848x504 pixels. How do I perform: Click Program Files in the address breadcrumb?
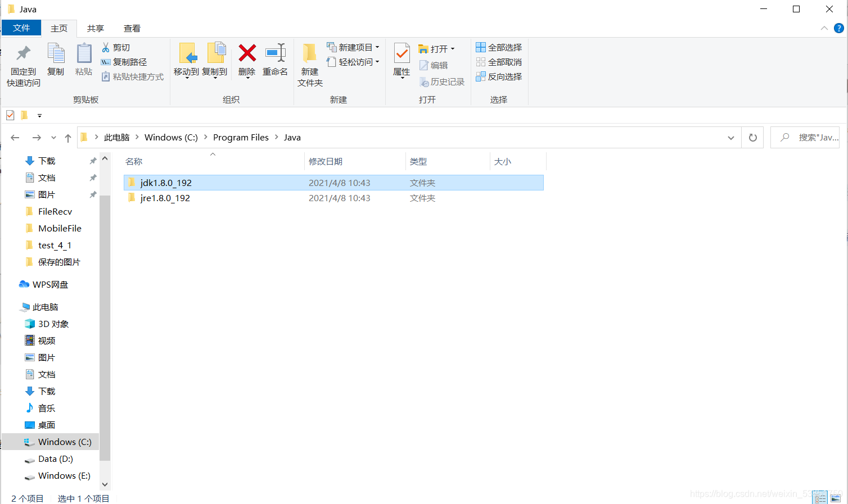click(x=241, y=138)
